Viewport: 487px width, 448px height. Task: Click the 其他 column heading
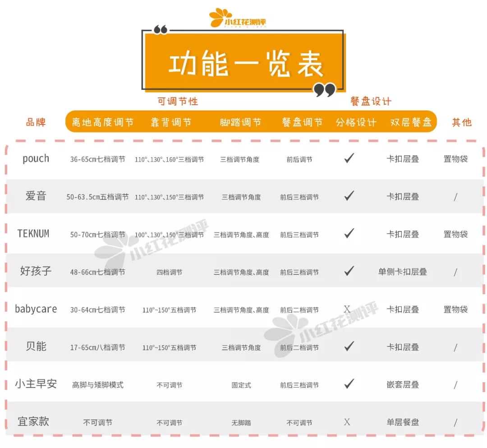461,122
